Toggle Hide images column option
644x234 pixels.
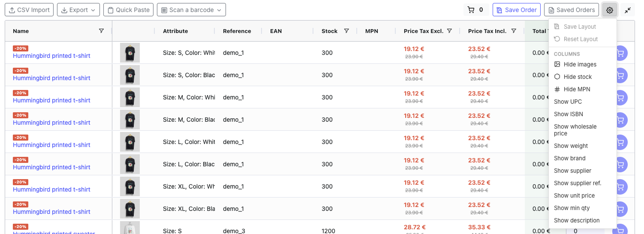coord(583,64)
